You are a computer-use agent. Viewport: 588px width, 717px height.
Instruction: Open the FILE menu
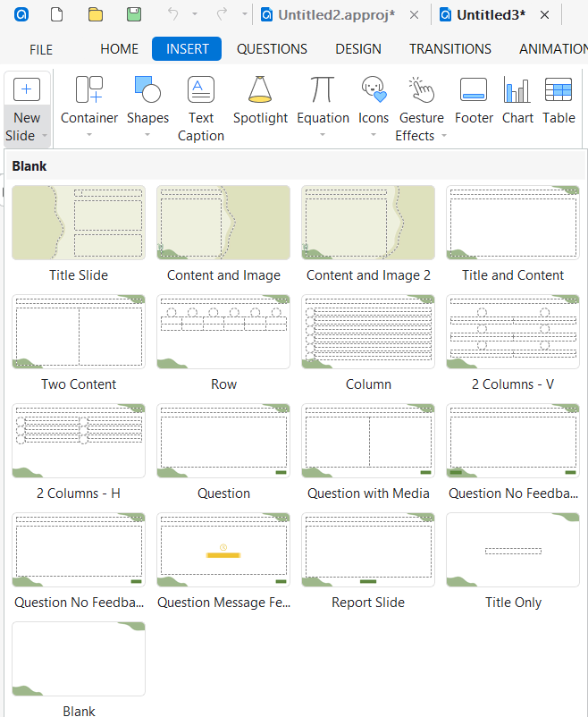coord(41,49)
